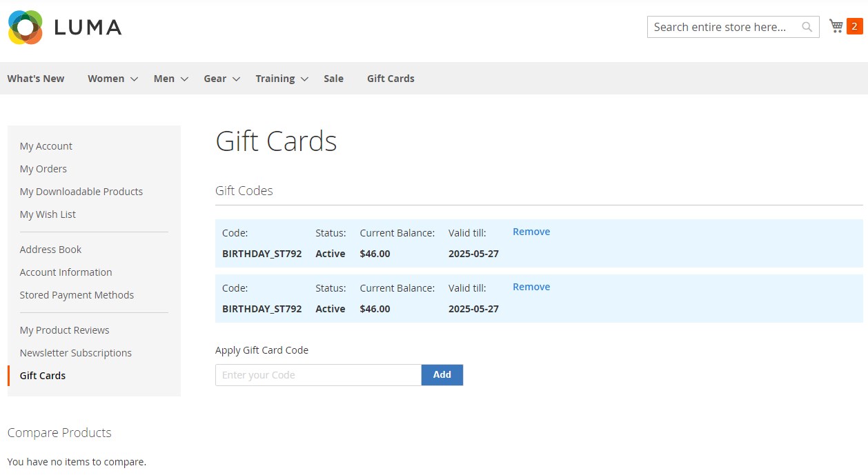Expand the Men dropdown chevron

[184, 79]
